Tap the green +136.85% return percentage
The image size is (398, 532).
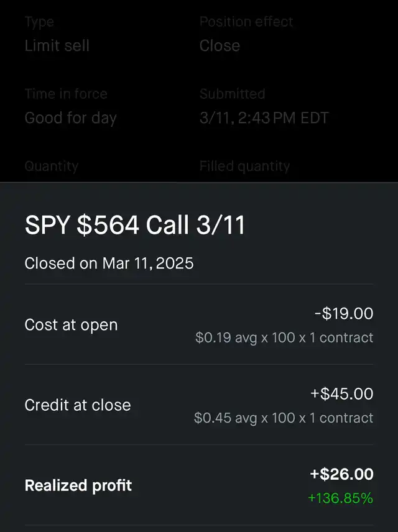pos(340,498)
